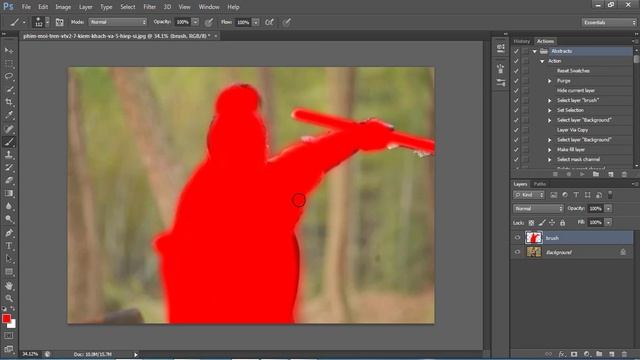Select the Path Selection tool

[9, 259]
